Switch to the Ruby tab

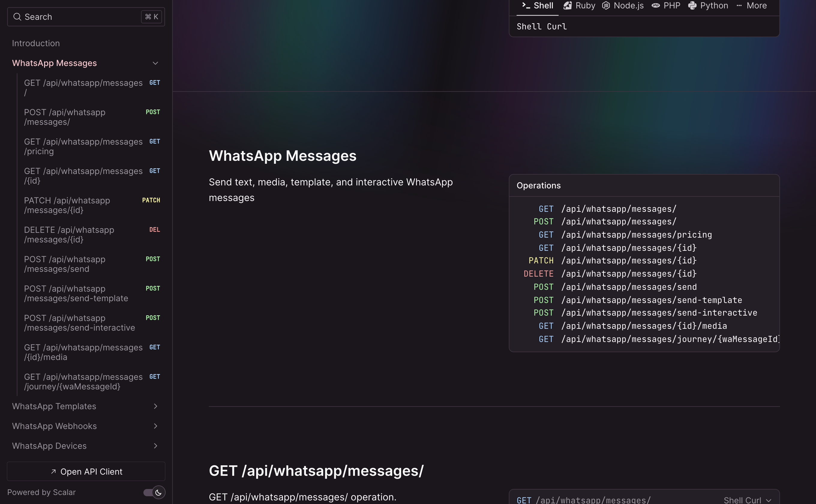pyautogui.click(x=579, y=6)
